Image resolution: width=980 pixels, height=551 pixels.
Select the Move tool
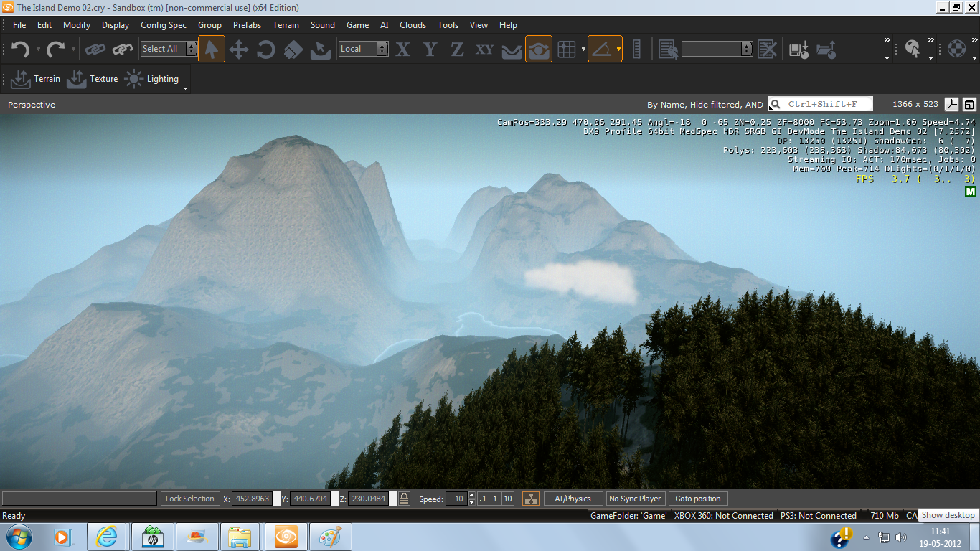240,49
